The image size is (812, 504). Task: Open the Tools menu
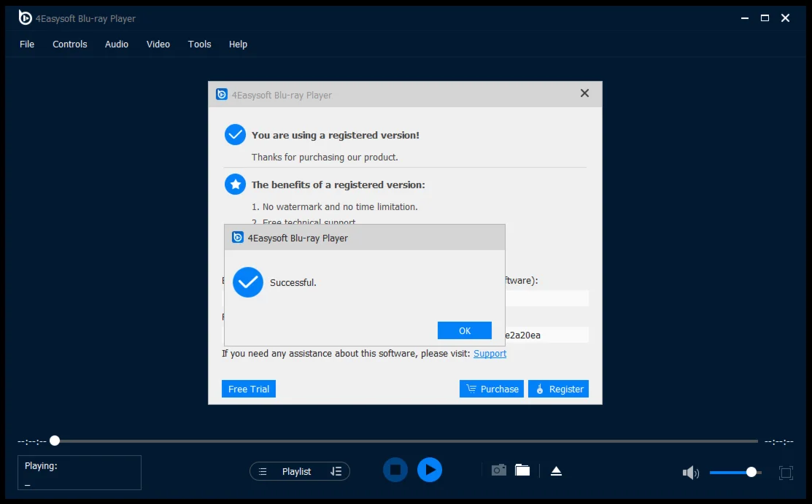[x=200, y=44]
